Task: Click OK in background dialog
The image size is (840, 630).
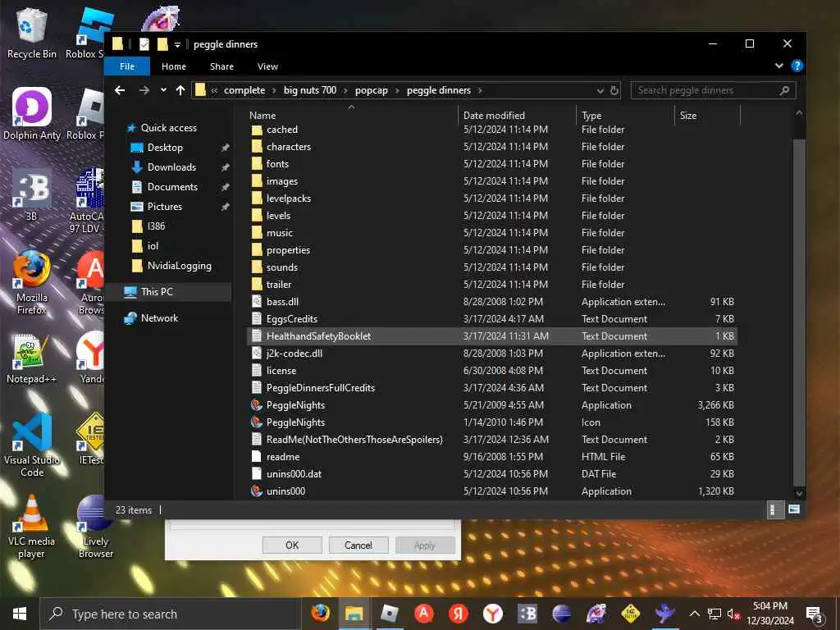Action: (292, 546)
